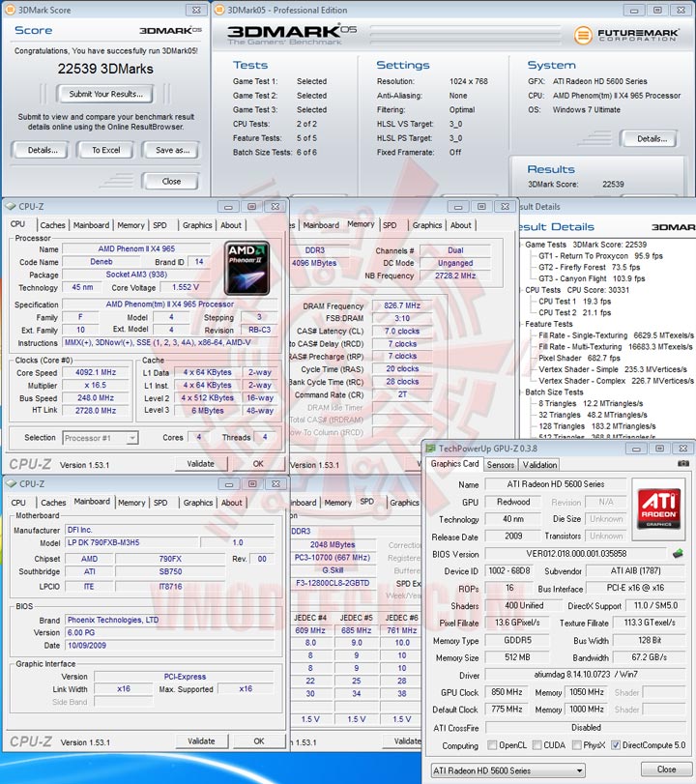Click the DRAM Frequency 826.7 MHz value

(402, 305)
